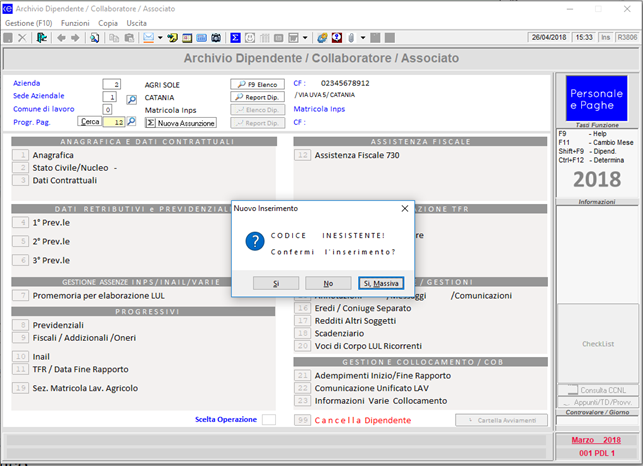Open the document search magnifier icon
Viewport: 643px width, 466px height.
coord(95,38)
